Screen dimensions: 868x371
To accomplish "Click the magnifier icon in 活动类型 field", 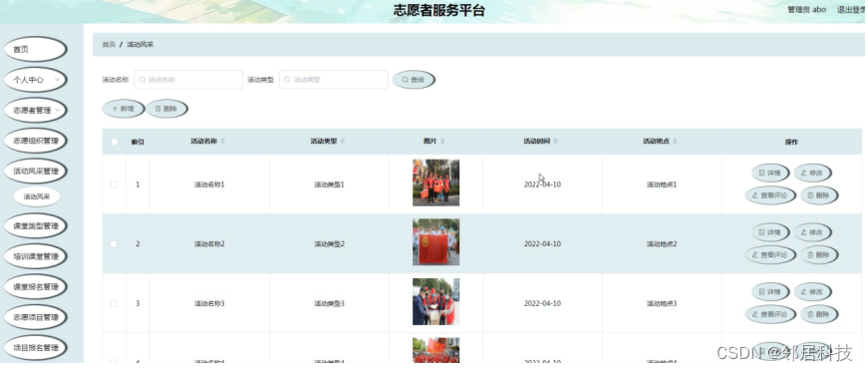I will coord(287,80).
